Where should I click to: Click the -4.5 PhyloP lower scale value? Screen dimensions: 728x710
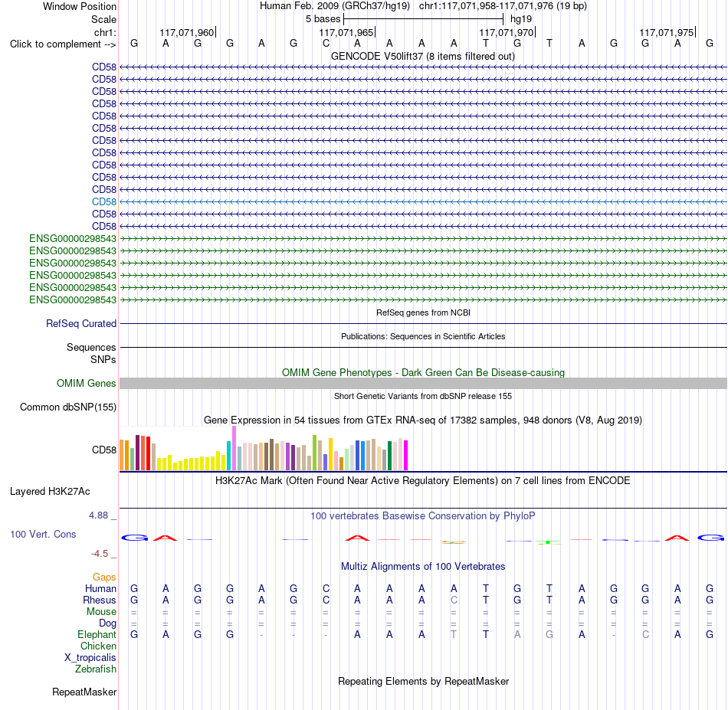100,554
